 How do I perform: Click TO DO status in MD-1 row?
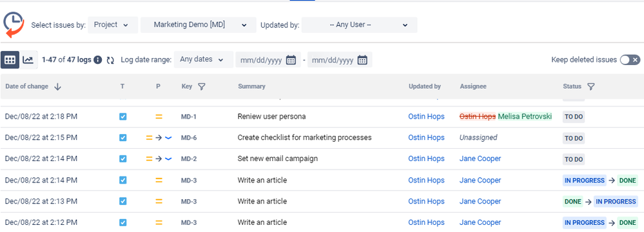(573, 117)
